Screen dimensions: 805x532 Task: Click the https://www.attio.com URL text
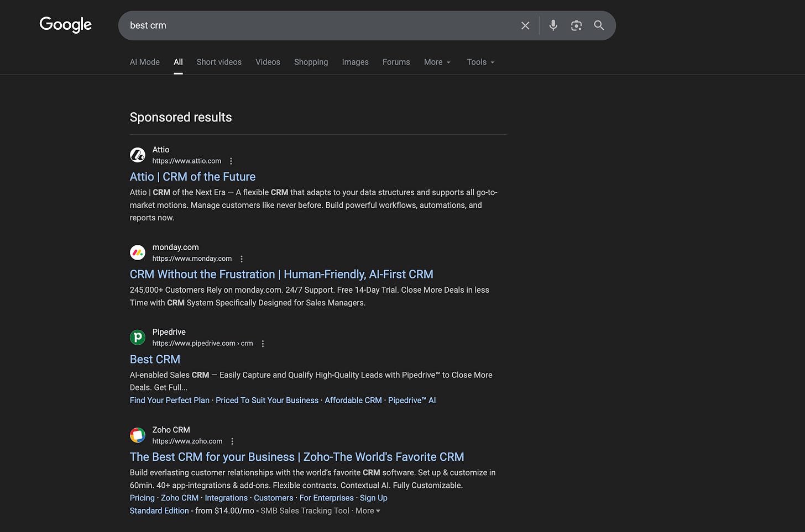187,161
